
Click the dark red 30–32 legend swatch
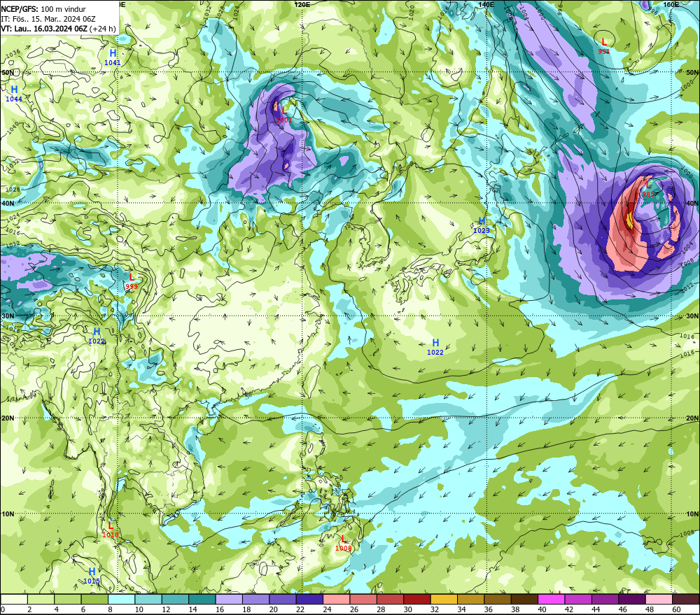pos(417,599)
